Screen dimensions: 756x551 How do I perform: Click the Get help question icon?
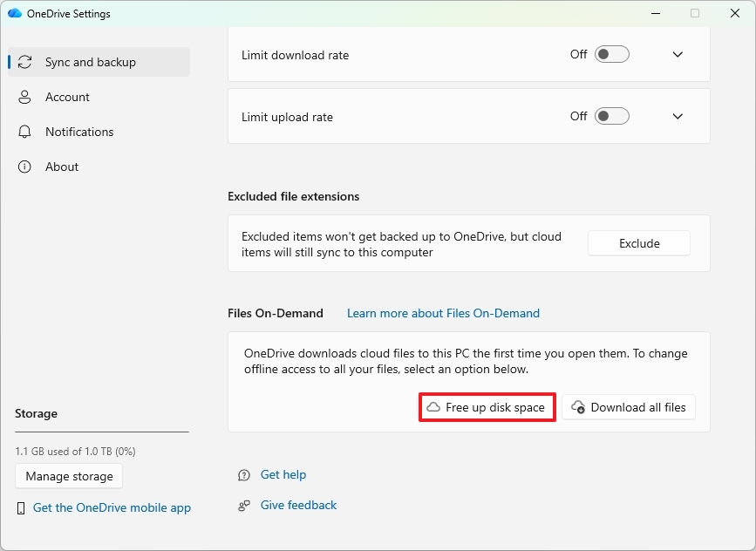(x=244, y=475)
